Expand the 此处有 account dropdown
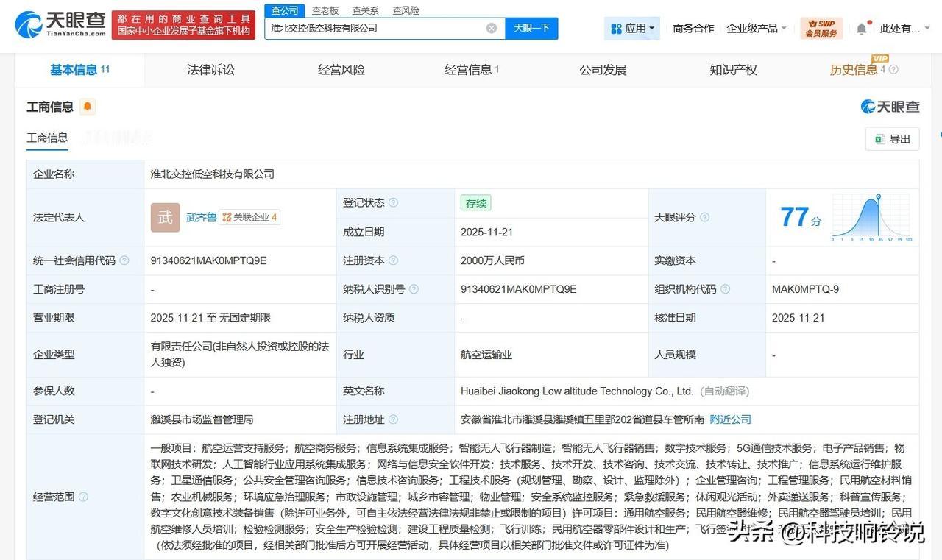Viewport: 942px width, 560px height. (x=906, y=27)
